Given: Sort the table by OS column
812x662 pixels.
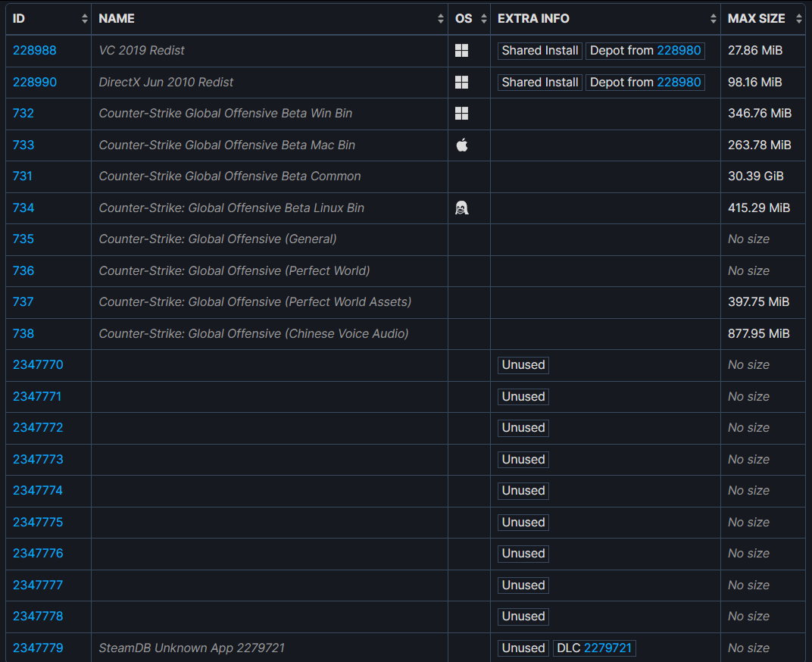Looking at the screenshot, I should (469, 19).
